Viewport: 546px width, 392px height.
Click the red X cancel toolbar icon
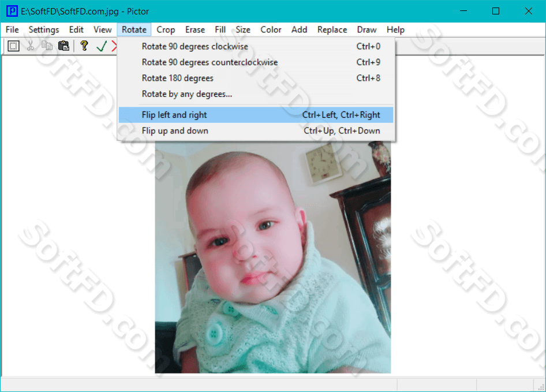point(114,46)
